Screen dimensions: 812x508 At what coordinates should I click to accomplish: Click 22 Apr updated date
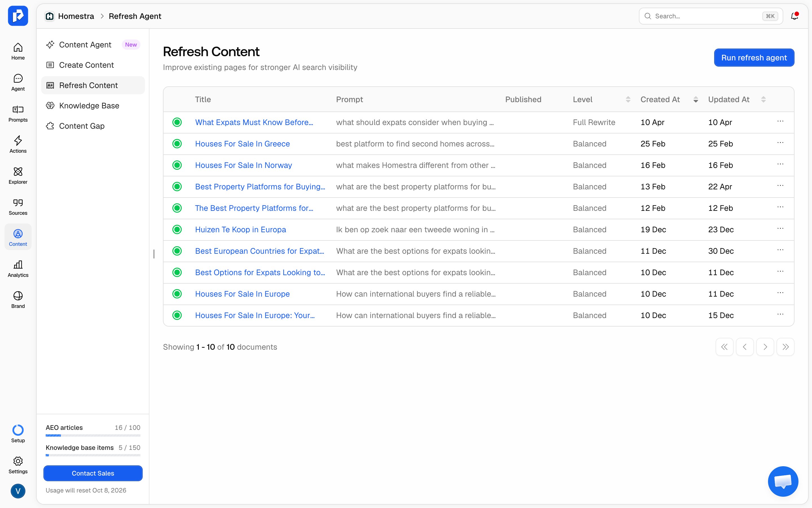(720, 187)
